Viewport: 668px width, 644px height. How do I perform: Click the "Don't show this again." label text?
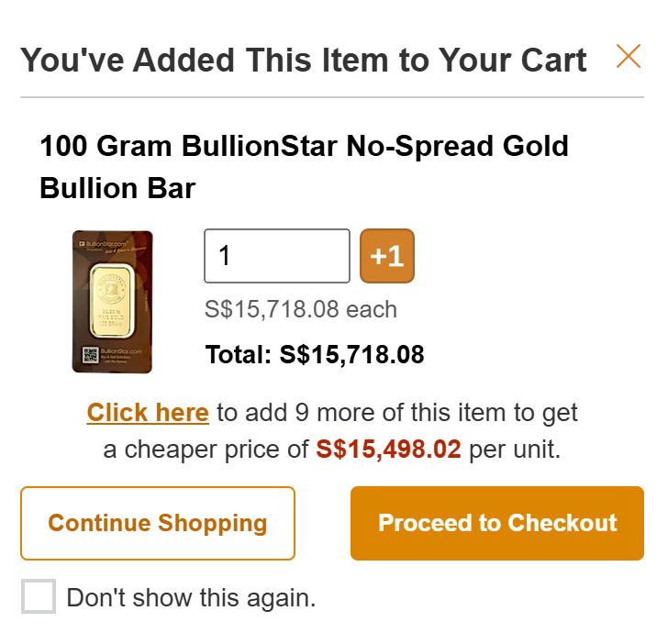[x=191, y=598]
